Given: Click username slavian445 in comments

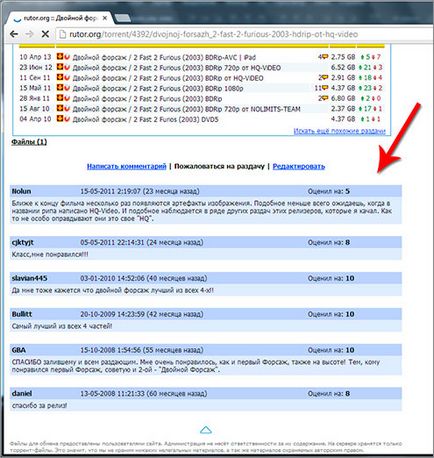Looking at the screenshot, I should click(x=29, y=278).
